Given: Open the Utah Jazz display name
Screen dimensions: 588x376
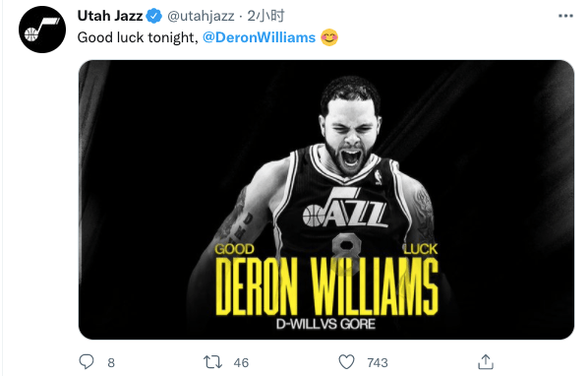Looking at the screenshot, I should click(110, 16).
